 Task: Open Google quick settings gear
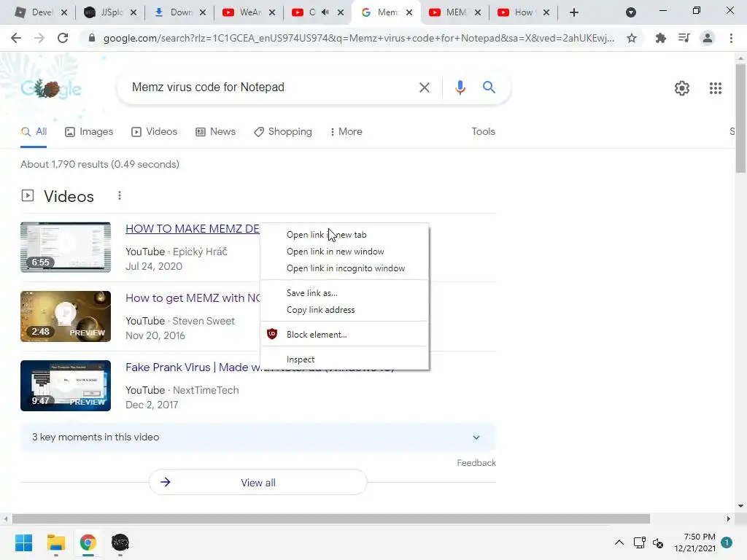(x=682, y=88)
